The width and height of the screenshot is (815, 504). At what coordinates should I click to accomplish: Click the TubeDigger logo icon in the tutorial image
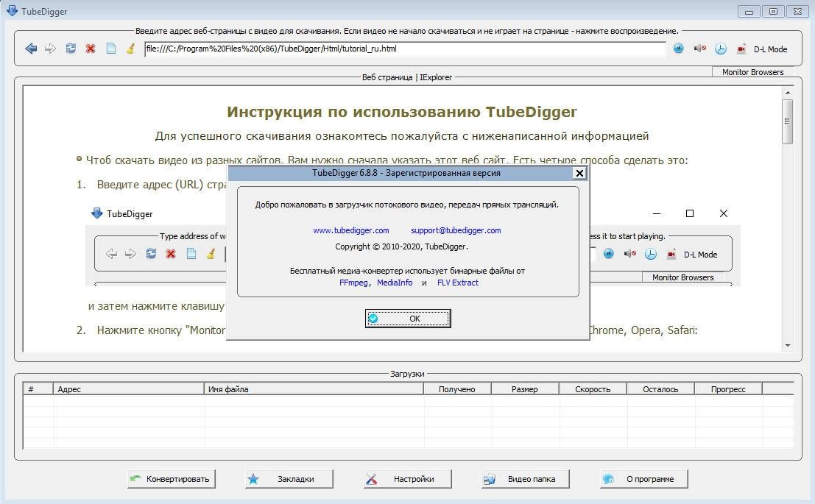click(96, 213)
